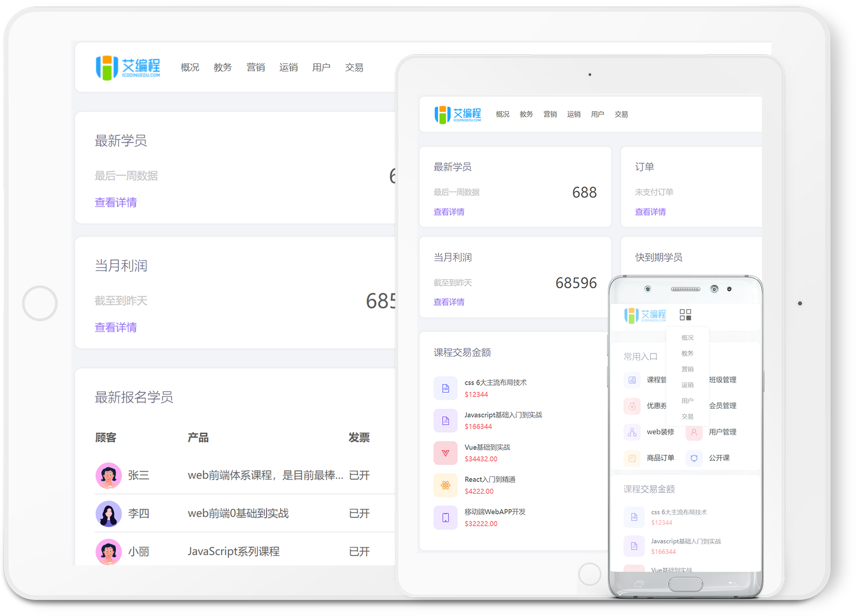Click the 课程管理 icon on the phone
The image size is (857, 616).
tap(632, 380)
